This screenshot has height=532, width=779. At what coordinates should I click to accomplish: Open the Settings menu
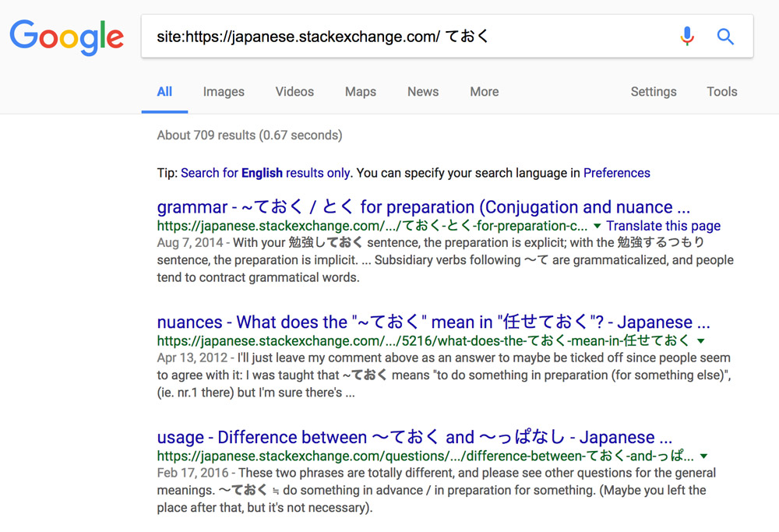654,92
